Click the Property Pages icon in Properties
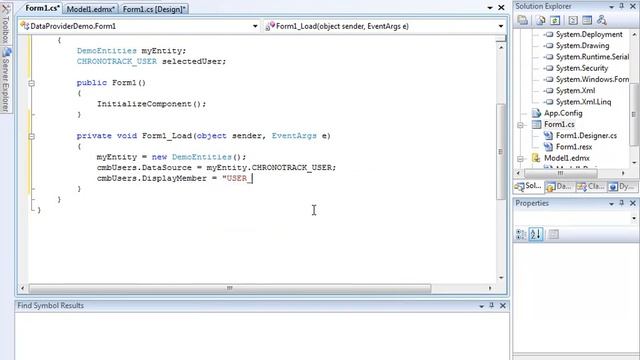Screen dimensions: 640x360 (x=553, y=234)
